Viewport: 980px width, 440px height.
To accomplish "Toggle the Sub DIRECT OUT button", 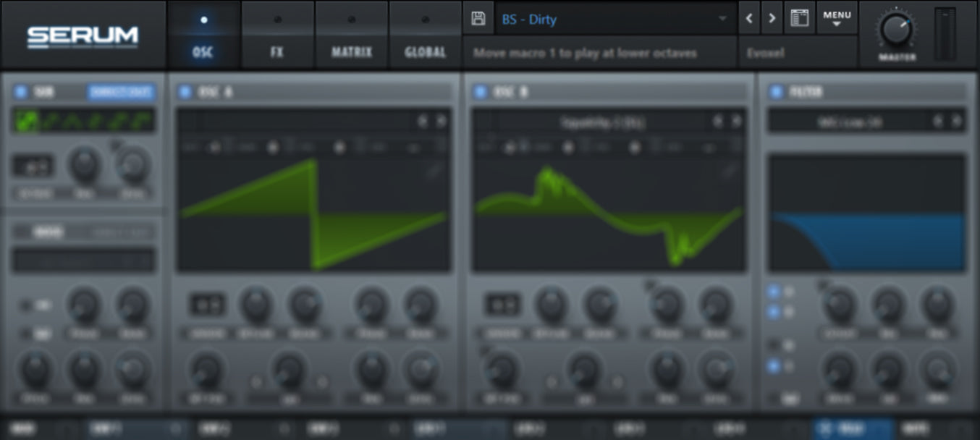I will (121, 92).
